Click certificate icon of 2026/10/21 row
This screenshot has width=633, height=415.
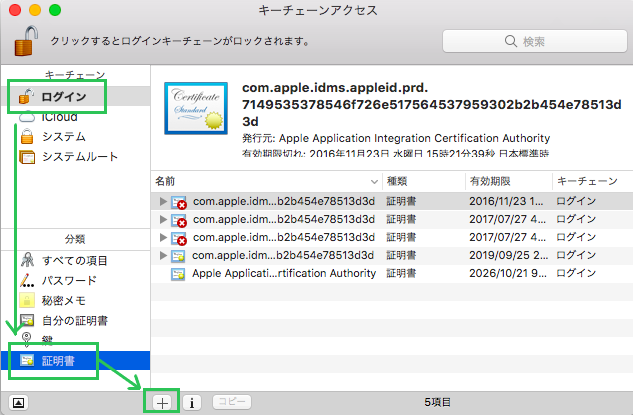pyautogui.click(x=178, y=274)
